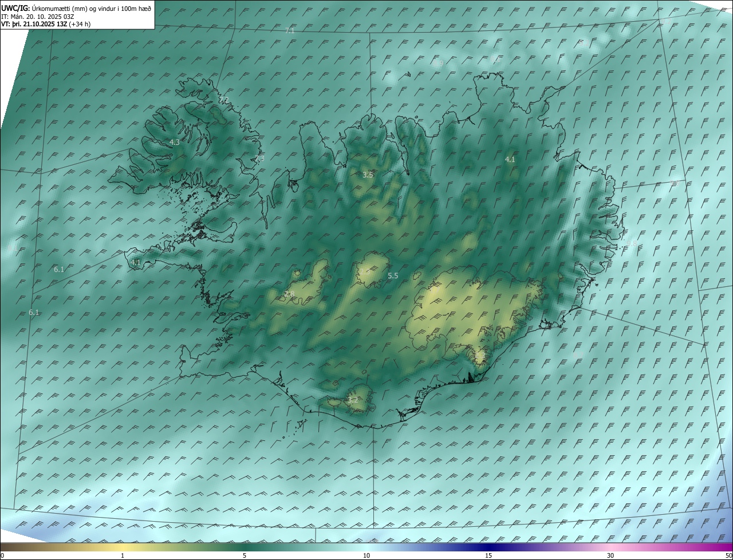Screen dimensions: 733x560
Task: Click the VT valid time line (+34 h)
Action: coord(46,24)
